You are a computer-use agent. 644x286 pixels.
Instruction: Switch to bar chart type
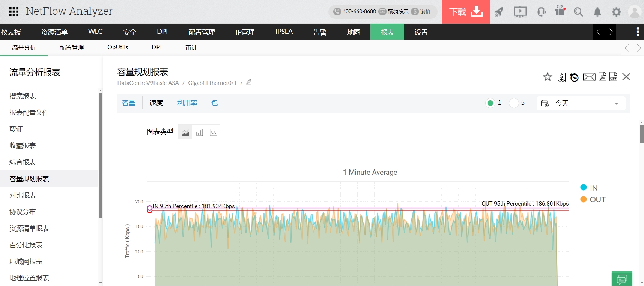coord(199,132)
